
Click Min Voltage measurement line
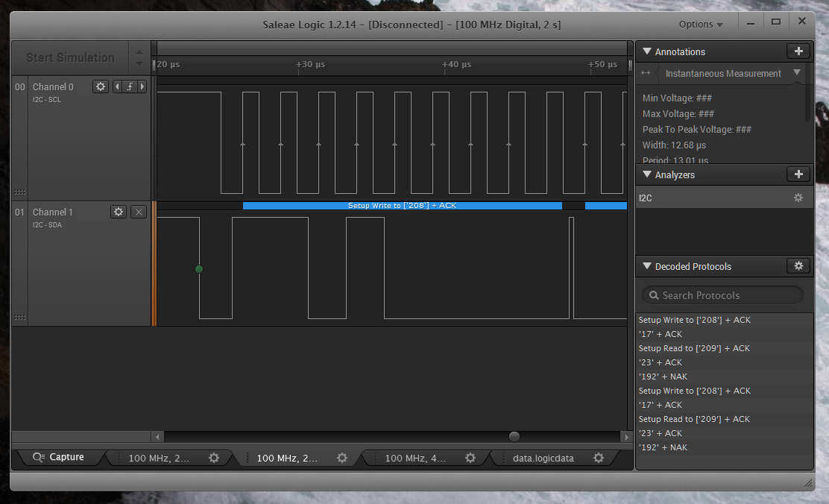tap(677, 98)
